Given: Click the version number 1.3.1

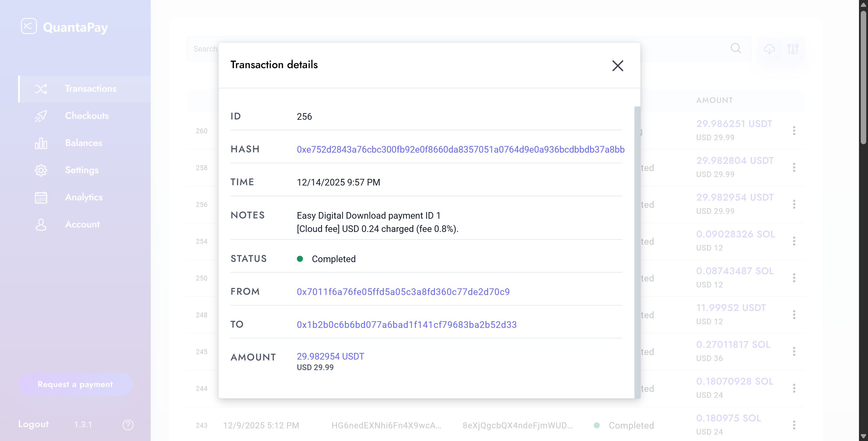Looking at the screenshot, I should [x=83, y=424].
